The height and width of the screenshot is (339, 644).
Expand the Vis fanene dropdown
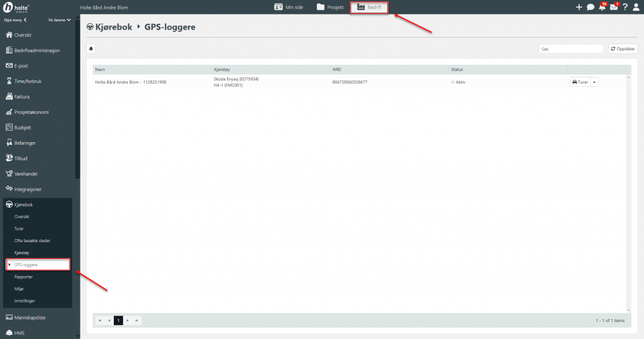59,20
